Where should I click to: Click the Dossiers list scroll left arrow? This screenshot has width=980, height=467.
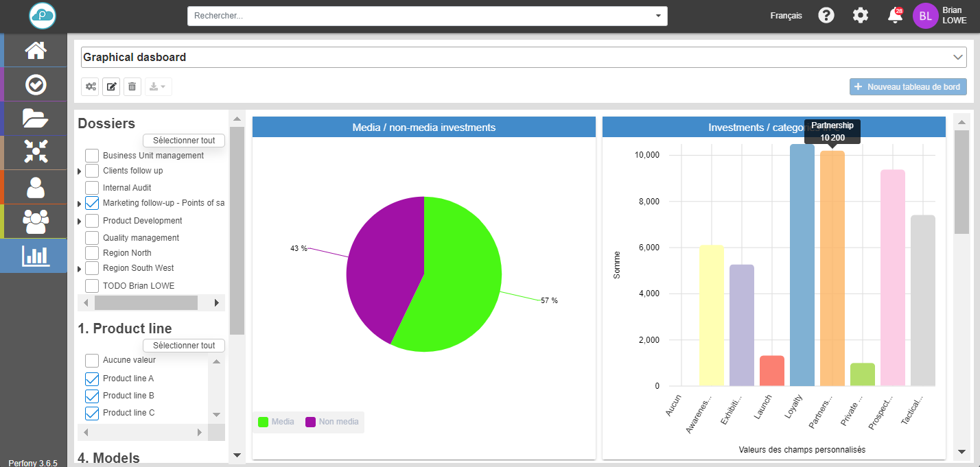(86, 302)
